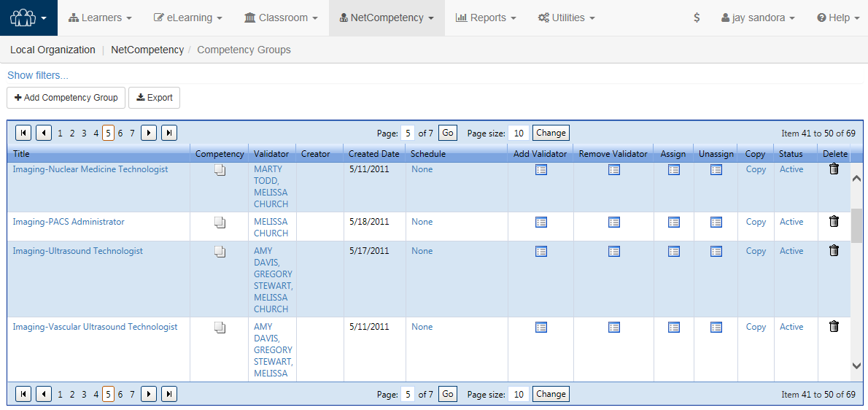Go to next page in bottom pager
868x410 pixels.
tap(149, 394)
